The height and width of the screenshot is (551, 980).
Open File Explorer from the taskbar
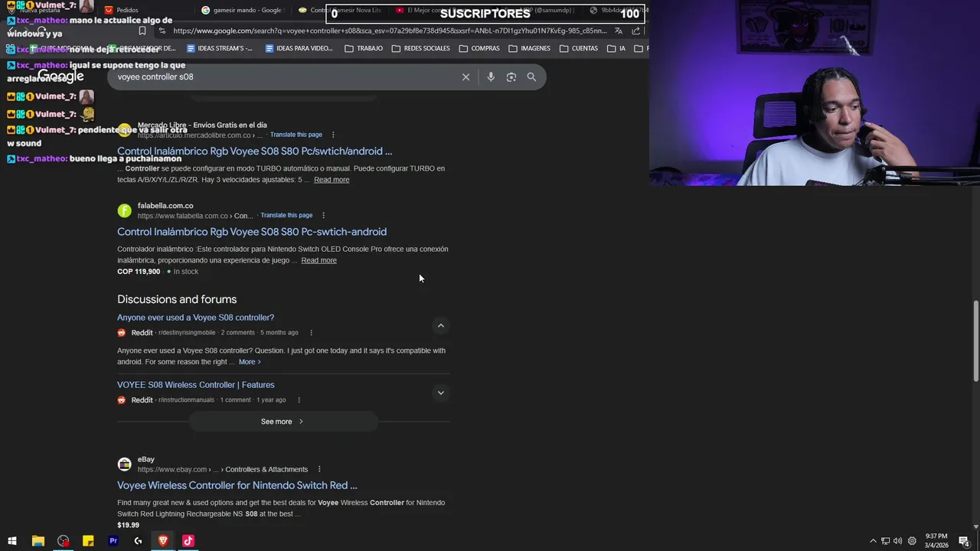[x=38, y=541]
